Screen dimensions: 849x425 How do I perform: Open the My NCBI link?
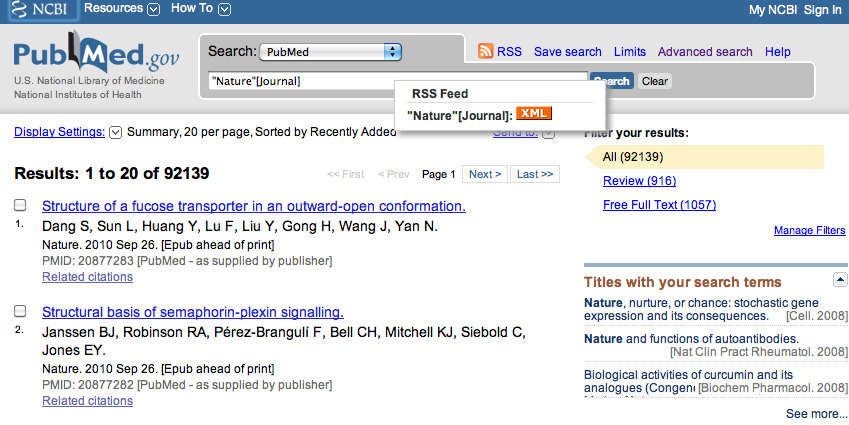773,10
